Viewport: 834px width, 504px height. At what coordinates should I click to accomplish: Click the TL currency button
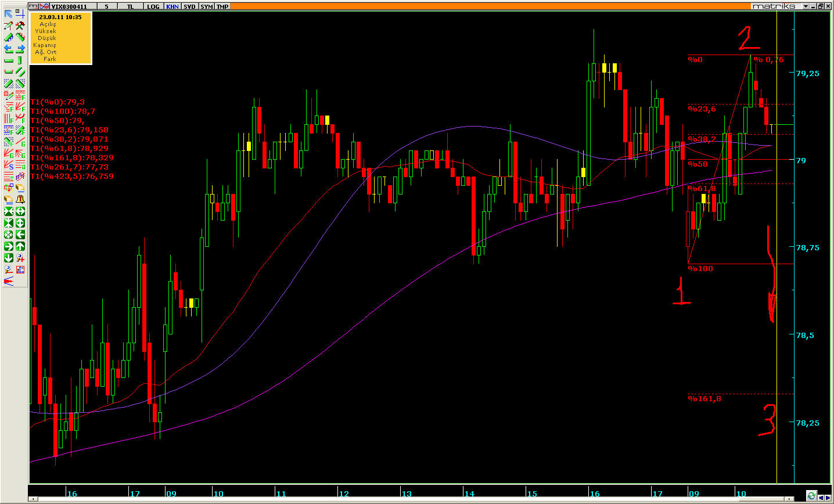click(x=130, y=6)
